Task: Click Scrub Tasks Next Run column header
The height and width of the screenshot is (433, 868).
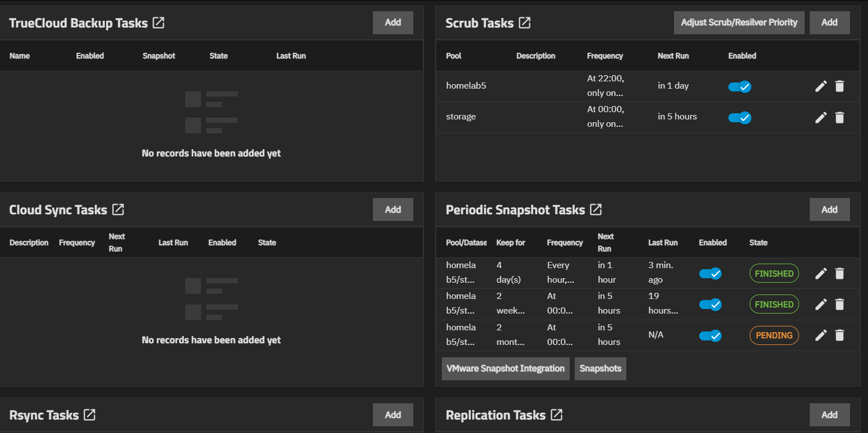Action: click(673, 56)
